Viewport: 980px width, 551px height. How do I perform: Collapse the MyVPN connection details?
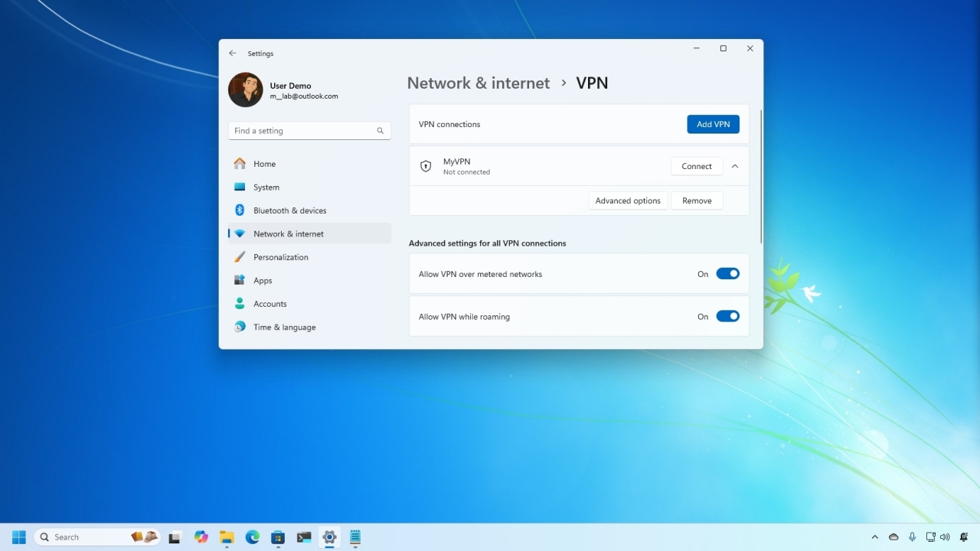click(734, 166)
